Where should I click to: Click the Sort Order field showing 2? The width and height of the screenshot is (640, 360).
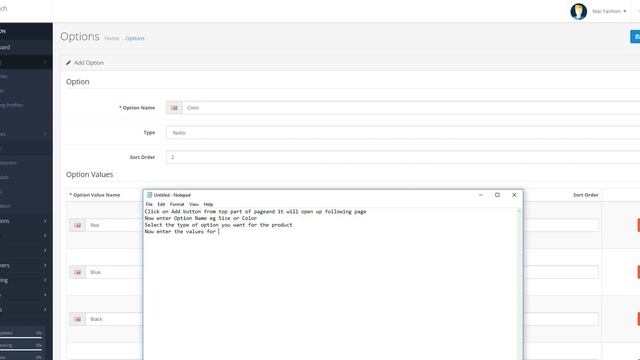point(403,157)
